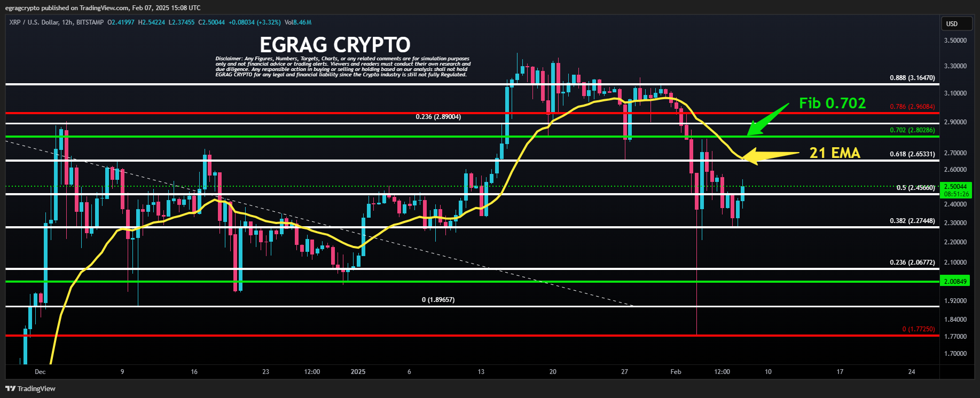Image resolution: width=980 pixels, height=398 pixels.
Task: Click the yellow 21 EMA arrow
Action: point(770,155)
